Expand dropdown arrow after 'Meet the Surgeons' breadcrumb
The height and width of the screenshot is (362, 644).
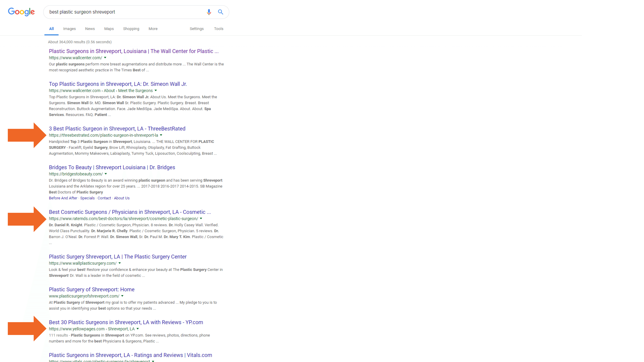click(156, 91)
